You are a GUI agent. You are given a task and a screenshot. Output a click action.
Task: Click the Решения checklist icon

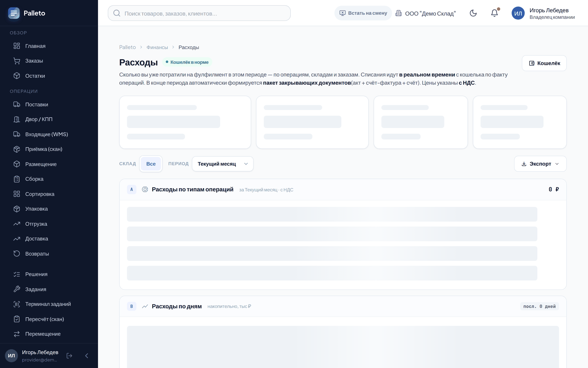(17, 274)
